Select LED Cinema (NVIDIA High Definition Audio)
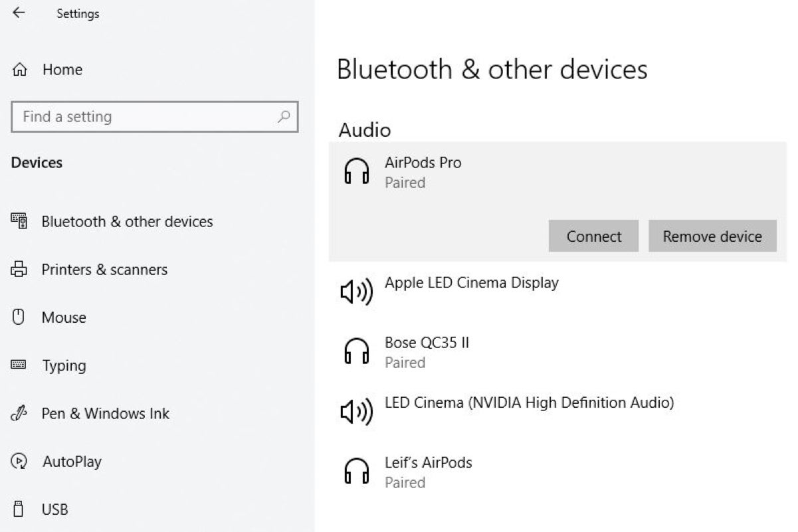798x532 pixels. tap(530, 402)
